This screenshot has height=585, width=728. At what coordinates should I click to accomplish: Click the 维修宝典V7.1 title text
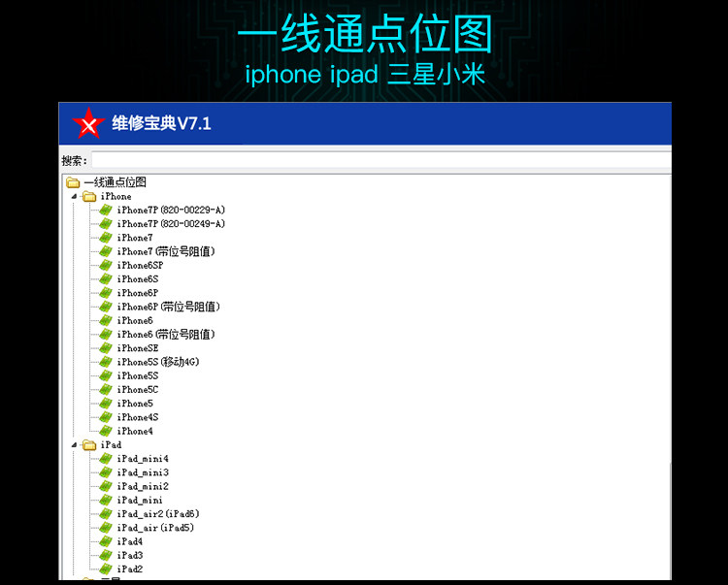[161, 123]
